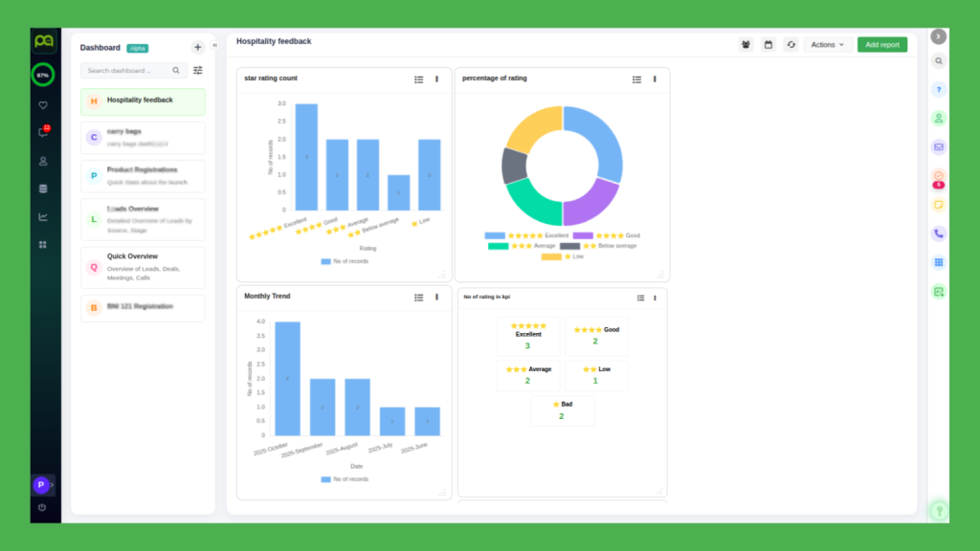Toggle list view on star rating count
980x551 pixels.
[418, 79]
